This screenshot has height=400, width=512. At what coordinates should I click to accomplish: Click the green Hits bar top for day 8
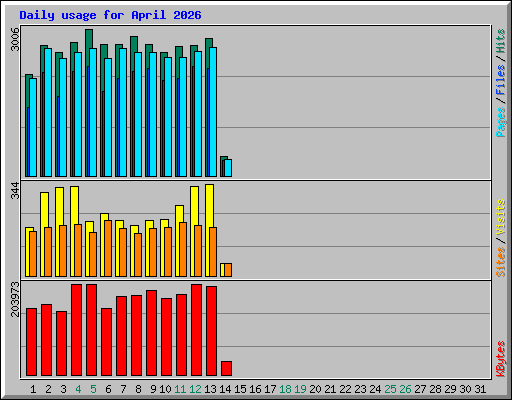(134, 44)
